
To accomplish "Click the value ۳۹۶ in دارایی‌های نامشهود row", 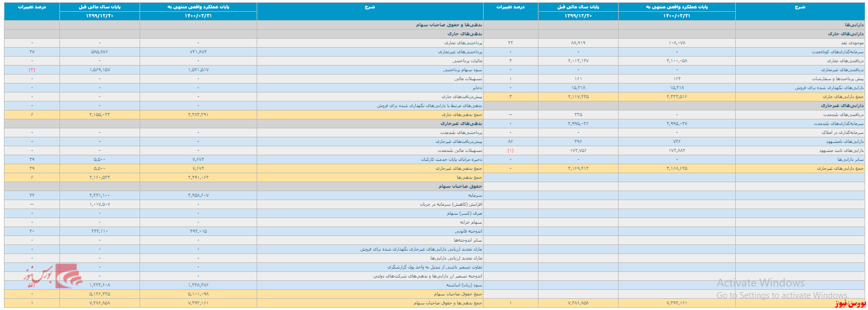I will (x=578, y=142).
